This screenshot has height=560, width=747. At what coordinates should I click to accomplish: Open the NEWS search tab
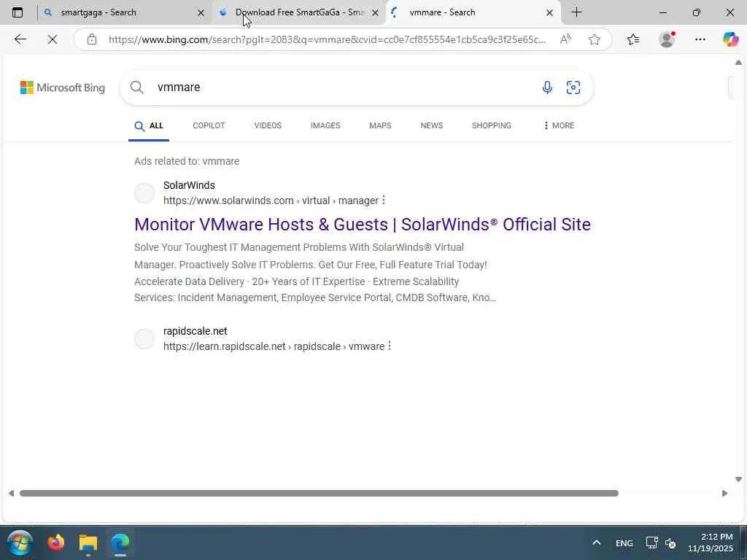tap(432, 125)
